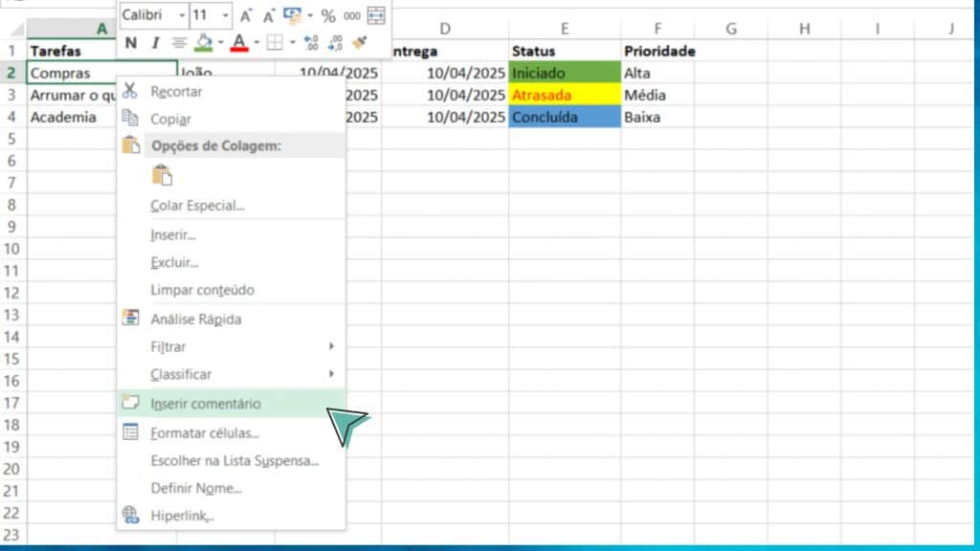The width and height of the screenshot is (980, 551).
Task: Choose Inserir... from the context menu
Action: [x=232, y=235]
